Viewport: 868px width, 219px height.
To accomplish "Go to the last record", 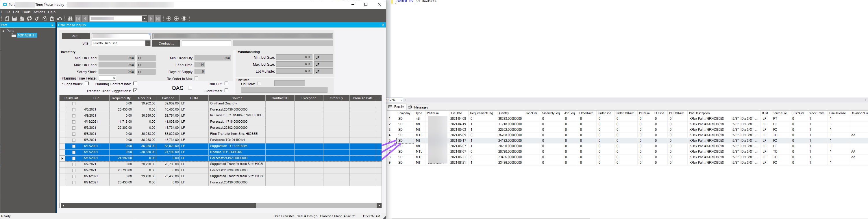I will click(158, 19).
